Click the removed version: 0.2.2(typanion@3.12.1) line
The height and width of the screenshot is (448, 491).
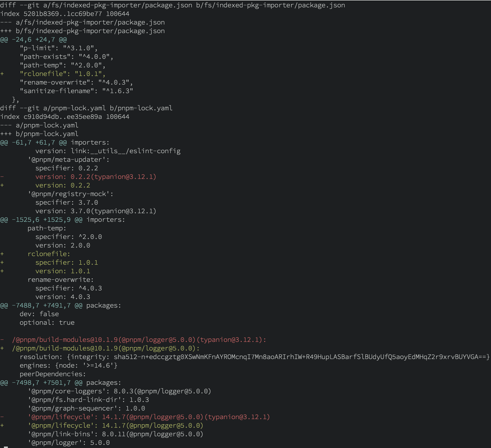tap(96, 177)
